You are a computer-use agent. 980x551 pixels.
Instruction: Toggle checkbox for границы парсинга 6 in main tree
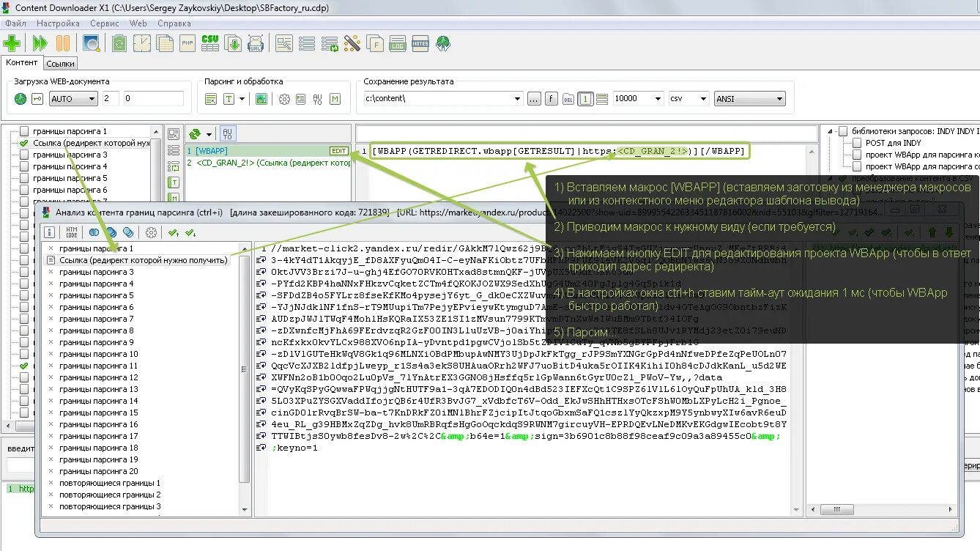(x=23, y=190)
